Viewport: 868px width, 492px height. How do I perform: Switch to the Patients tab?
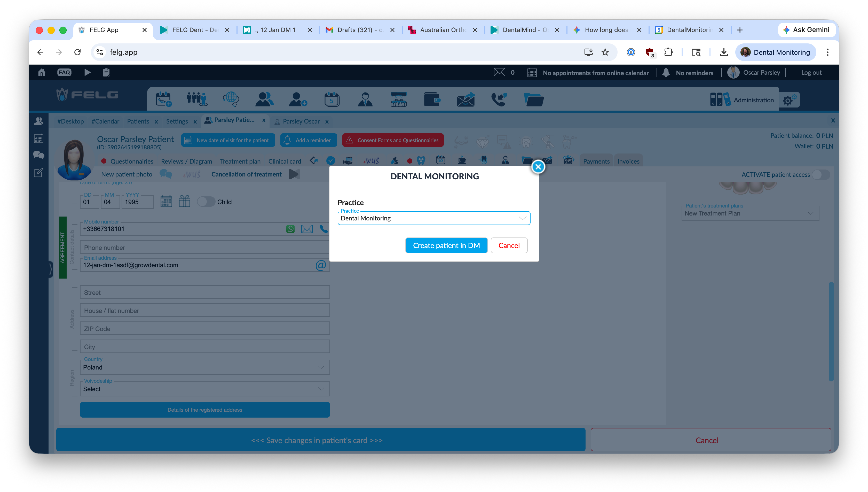[138, 121]
